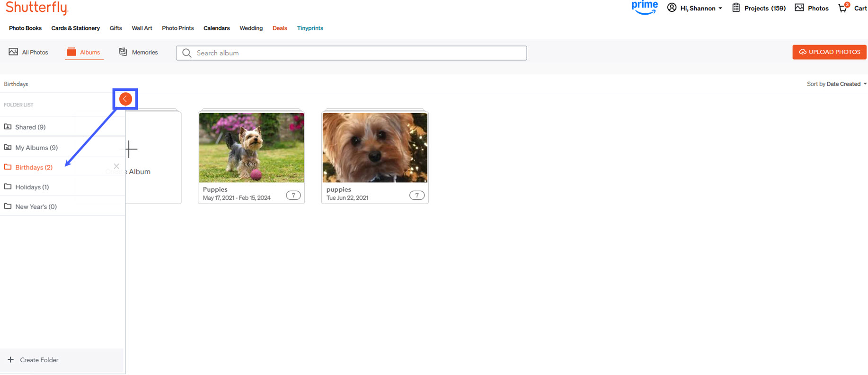Open Wall Art menu

click(142, 28)
